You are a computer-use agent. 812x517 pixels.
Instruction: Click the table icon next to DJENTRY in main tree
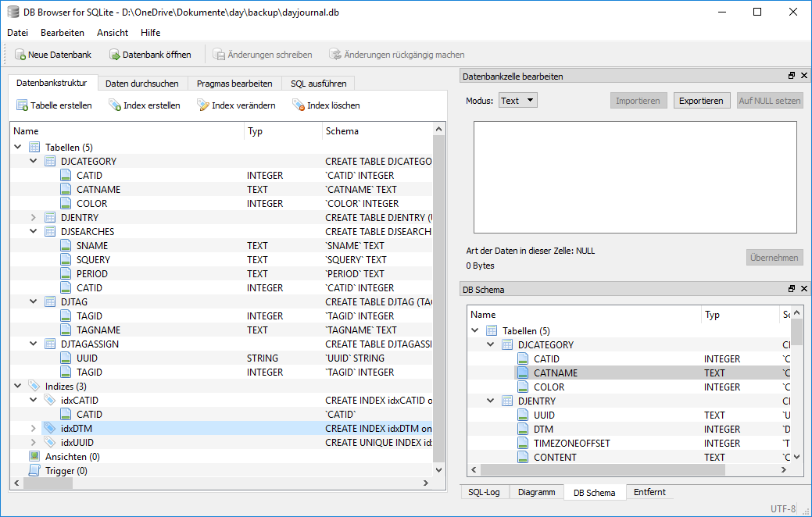(50, 217)
